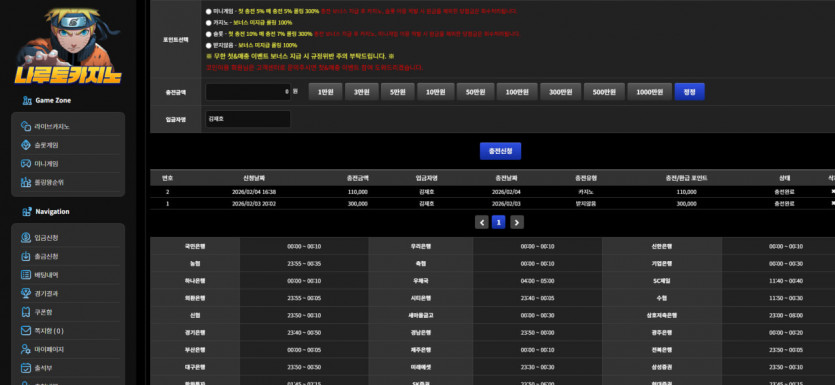Viewport: 835px width, 385px height.
Task: Focus the 충전금액 amount input field
Action: pos(248,92)
